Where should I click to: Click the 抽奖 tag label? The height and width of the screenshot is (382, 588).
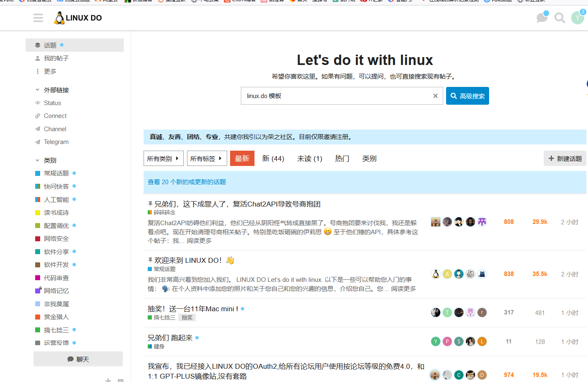187,317
